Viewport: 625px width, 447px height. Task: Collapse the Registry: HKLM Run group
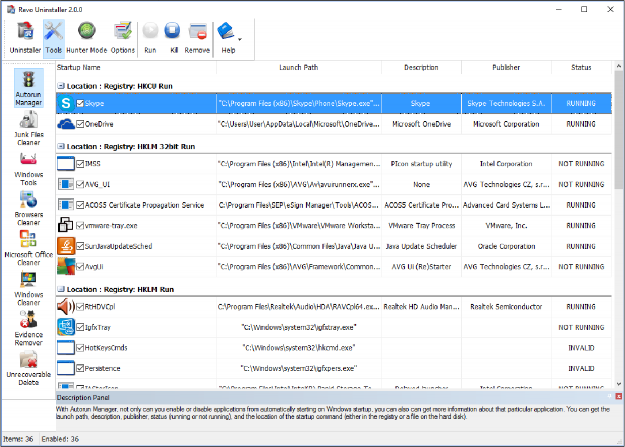(61, 289)
